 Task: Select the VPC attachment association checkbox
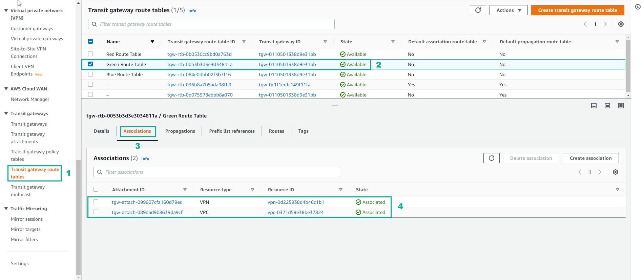(x=96, y=212)
